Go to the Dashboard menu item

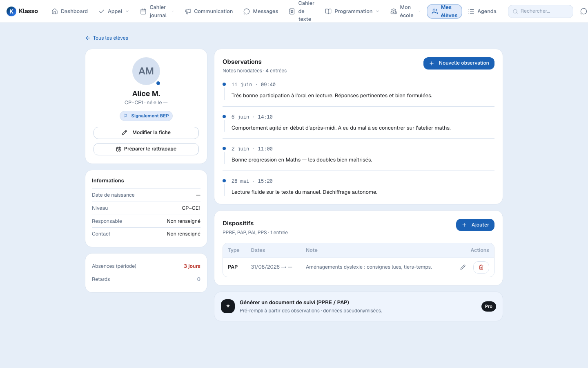click(70, 11)
